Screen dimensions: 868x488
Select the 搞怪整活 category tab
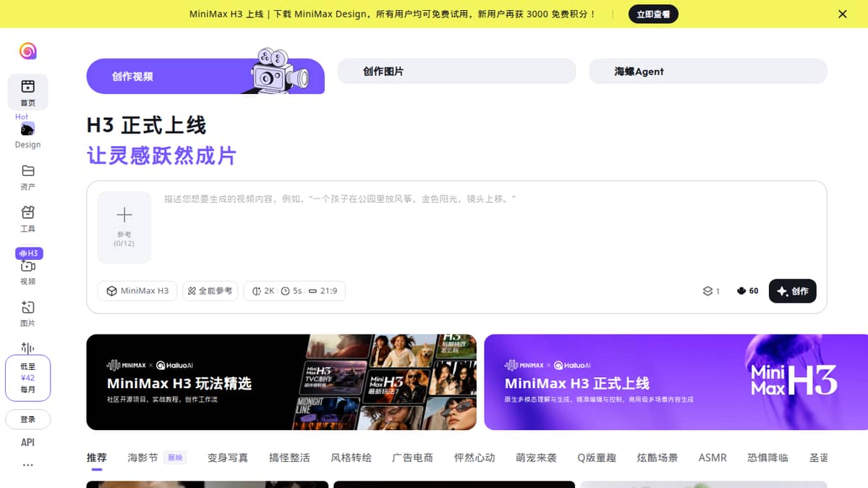pyautogui.click(x=289, y=458)
